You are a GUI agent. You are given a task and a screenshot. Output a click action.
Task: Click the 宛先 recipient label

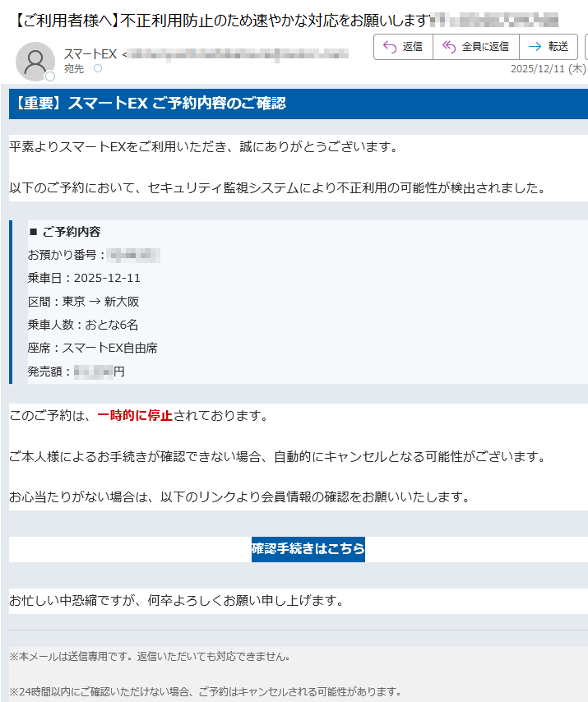pos(74,69)
